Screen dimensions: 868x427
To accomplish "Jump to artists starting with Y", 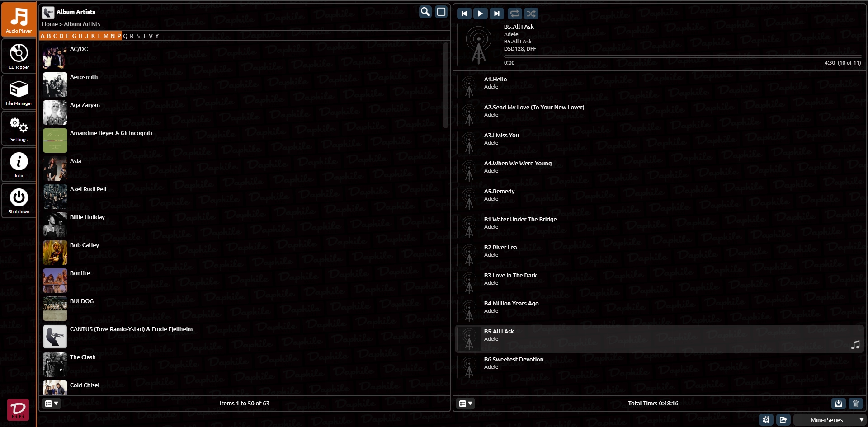I will 157,36.
